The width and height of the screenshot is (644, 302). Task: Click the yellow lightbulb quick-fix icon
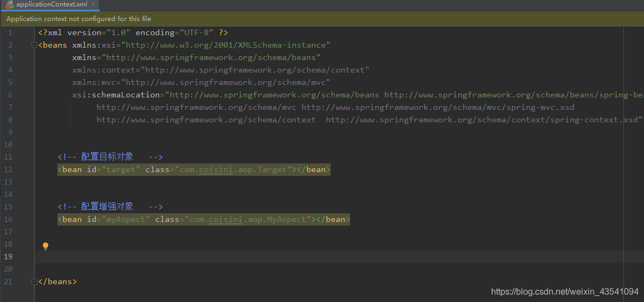tap(46, 246)
